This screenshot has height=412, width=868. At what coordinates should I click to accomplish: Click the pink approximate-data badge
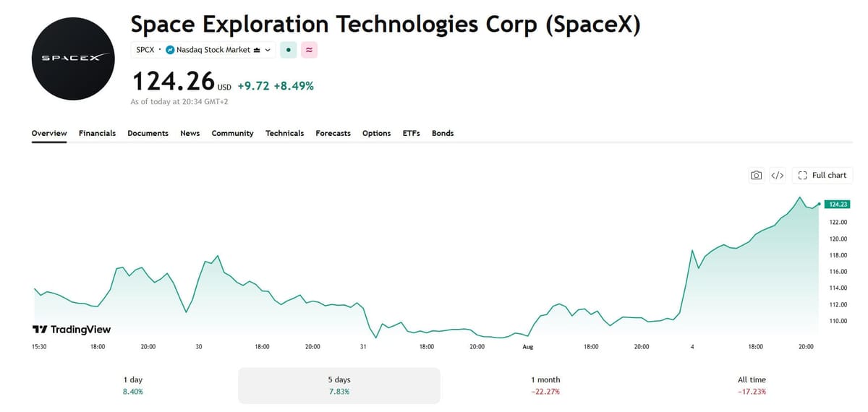click(310, 50)
